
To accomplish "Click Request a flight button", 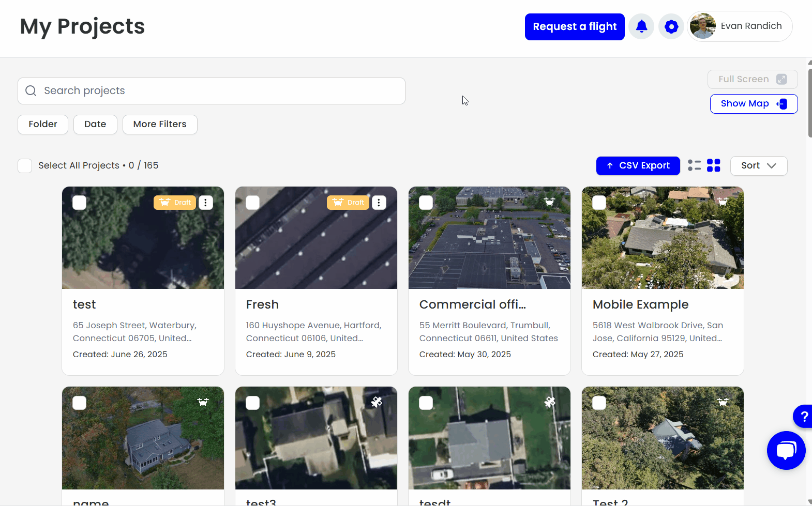I will 575,27.
